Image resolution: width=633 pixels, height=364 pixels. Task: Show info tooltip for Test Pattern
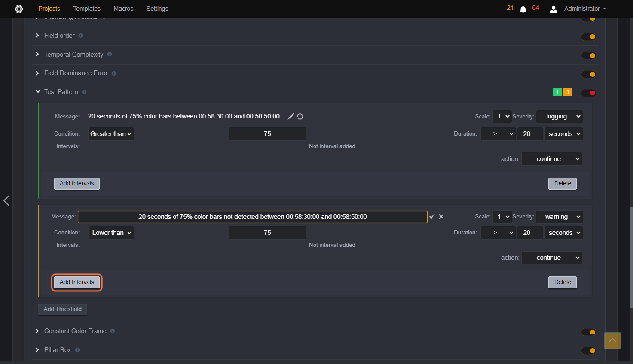point(84,92)
